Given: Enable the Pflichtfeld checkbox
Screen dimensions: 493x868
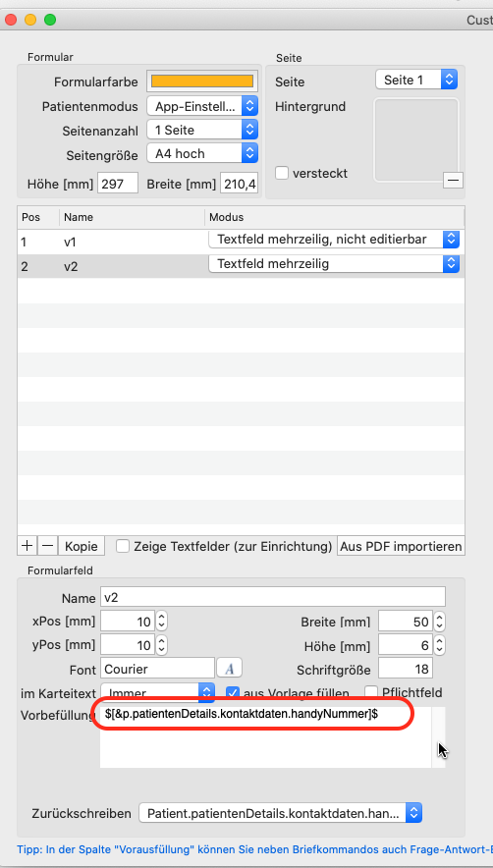Looking at the screenshot, I should click(371, 692).
